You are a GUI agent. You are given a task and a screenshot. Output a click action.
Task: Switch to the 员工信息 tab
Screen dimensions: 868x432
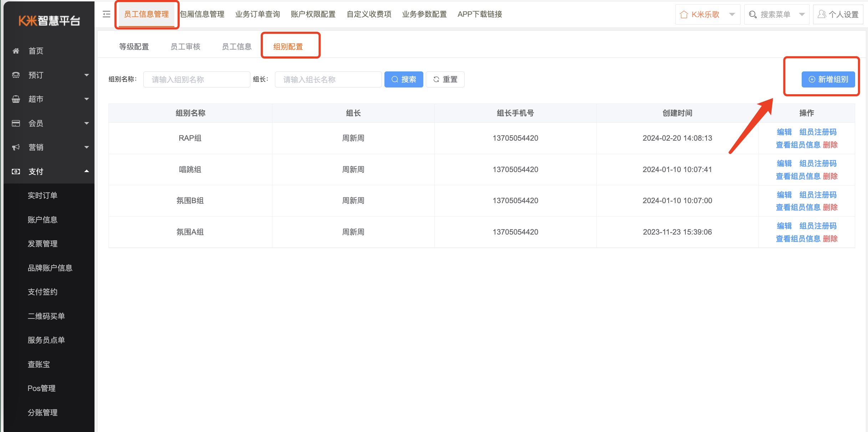click(x=237, y=47)
